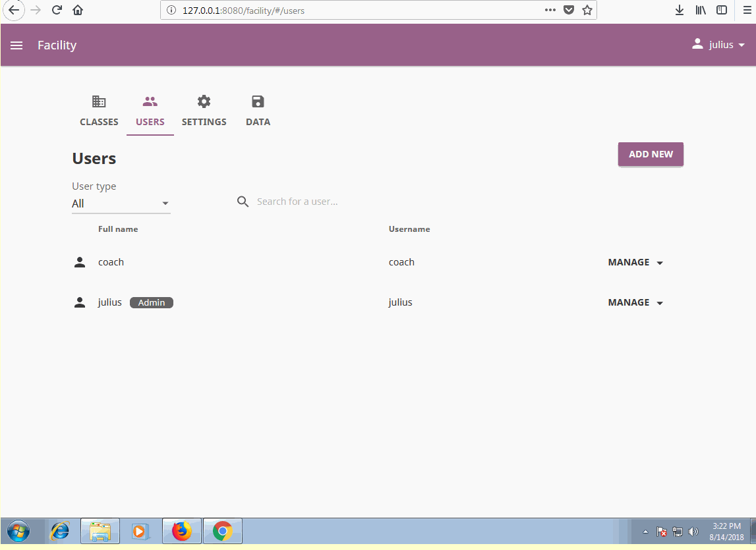Click the ADD NEW button
This screenshot has height=550, width=756.
(651, 154)
